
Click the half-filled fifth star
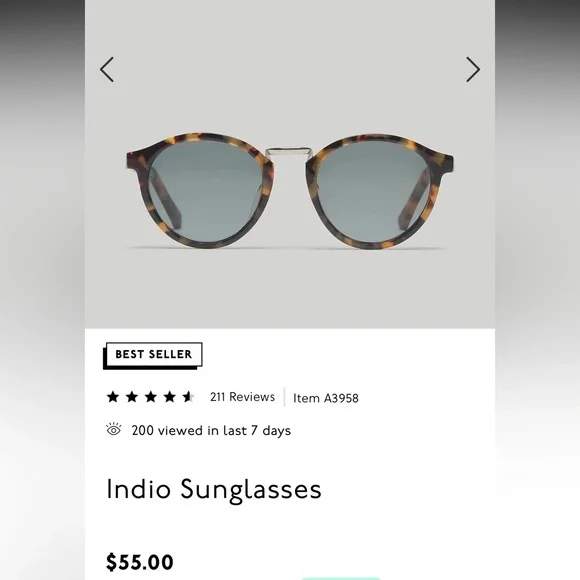[188, 397]
